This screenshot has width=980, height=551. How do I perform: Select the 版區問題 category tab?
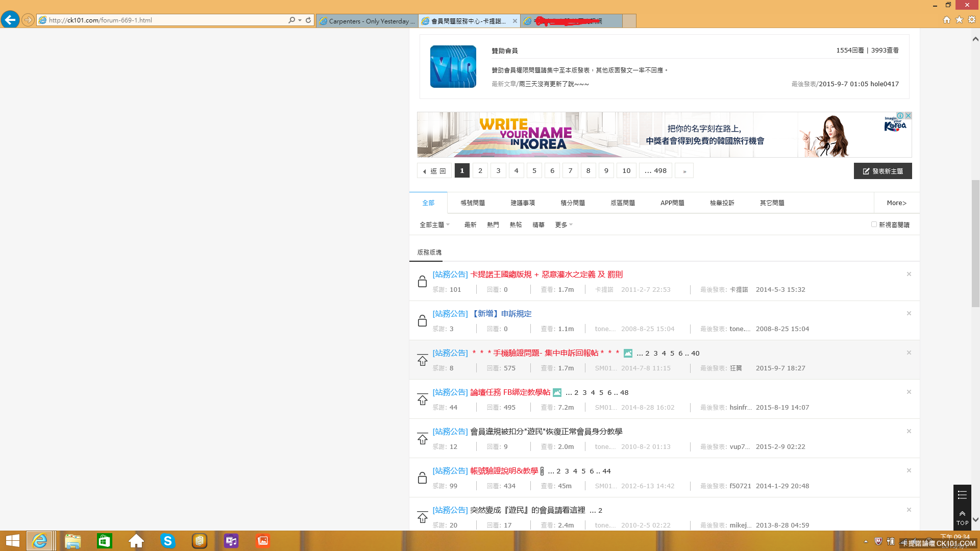click(x=623, y=203)
